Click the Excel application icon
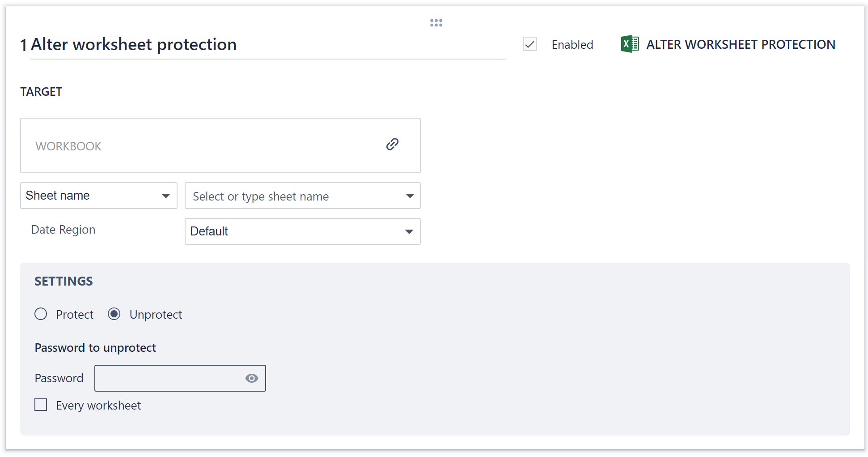Screen dimensions: 868x457 tap(630, 44)
